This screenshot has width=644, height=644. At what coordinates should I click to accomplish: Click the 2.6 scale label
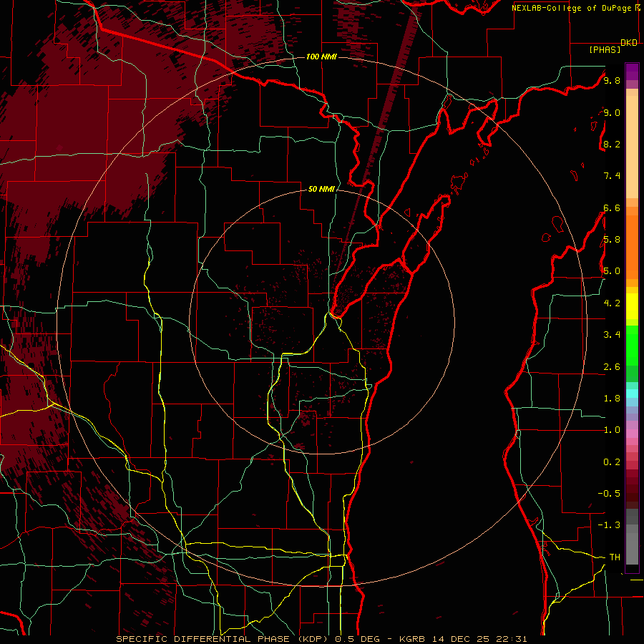pos(612,367)
